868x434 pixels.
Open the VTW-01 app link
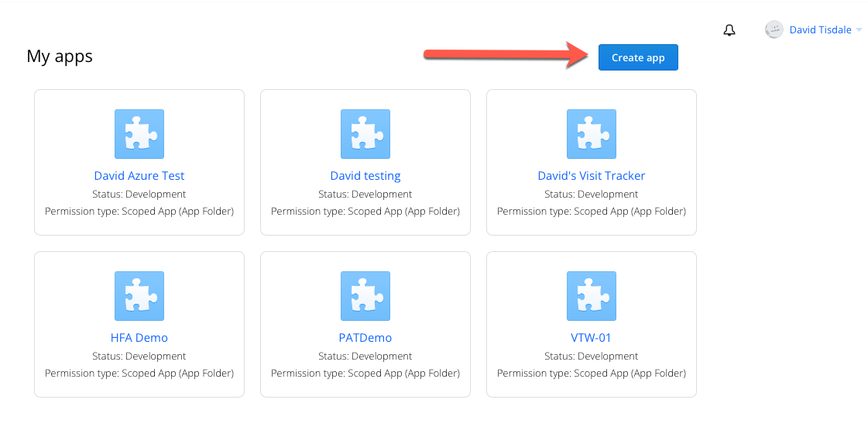pyautogui.click(x=592, y=338)
